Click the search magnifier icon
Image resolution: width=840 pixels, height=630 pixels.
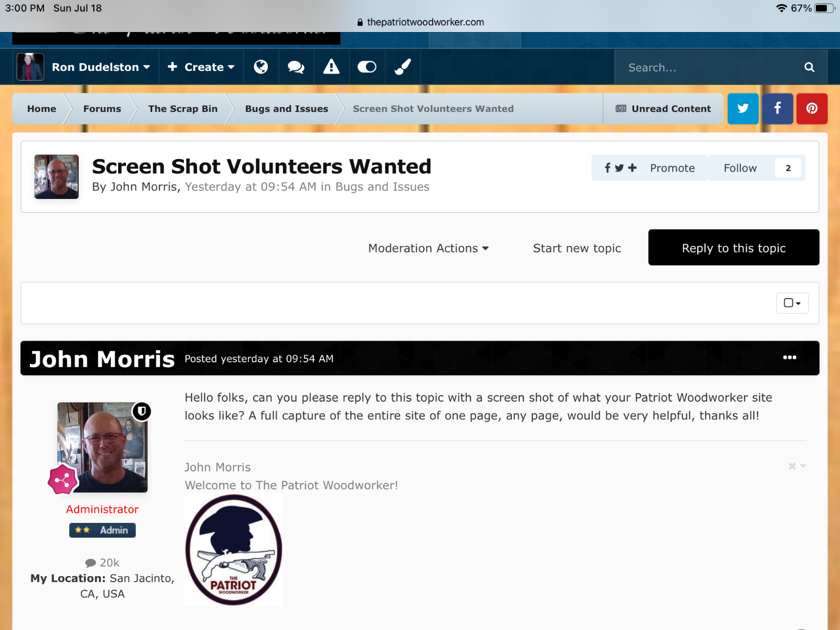pyautogui.click(x=810, y=67)
